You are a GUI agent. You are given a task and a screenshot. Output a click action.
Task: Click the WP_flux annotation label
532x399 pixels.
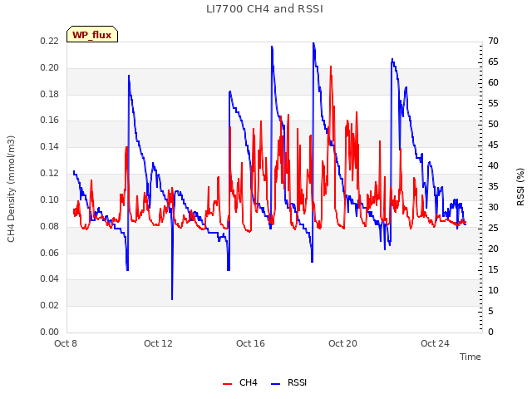pyautogui.click(x=92, y=35)
